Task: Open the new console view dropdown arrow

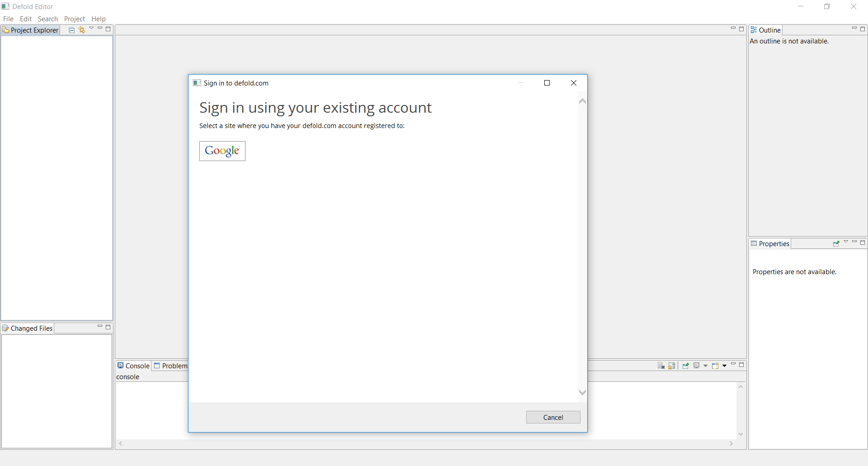Action: coord(725,366)
